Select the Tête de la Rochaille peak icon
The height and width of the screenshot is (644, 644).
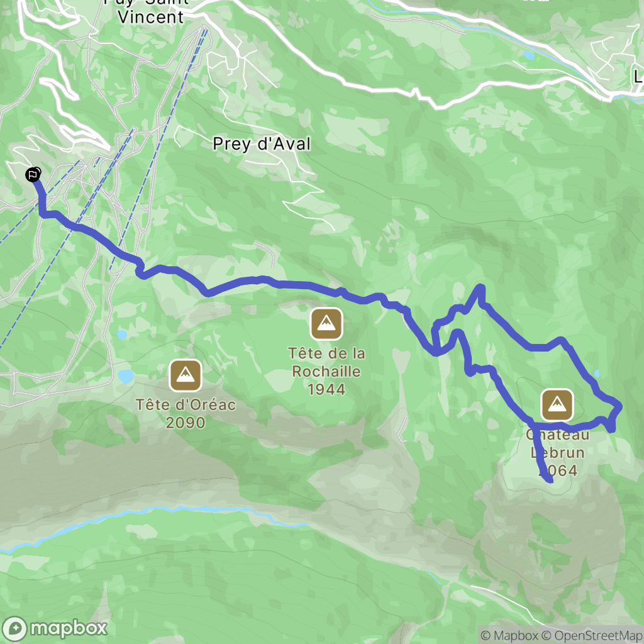(326, 324)
